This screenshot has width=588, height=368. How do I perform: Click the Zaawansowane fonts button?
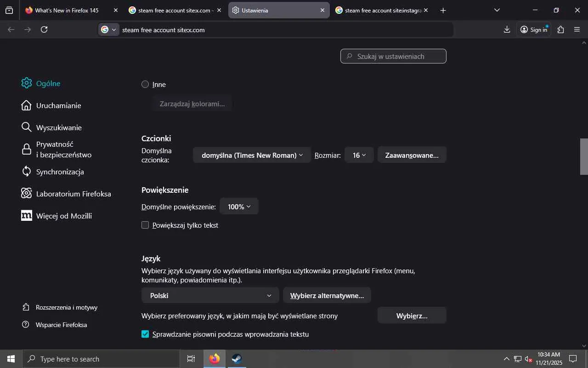point(412,155)
